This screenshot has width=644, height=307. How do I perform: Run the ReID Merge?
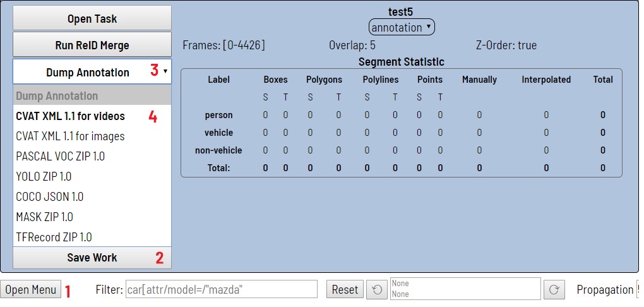[x=92, y=45]
